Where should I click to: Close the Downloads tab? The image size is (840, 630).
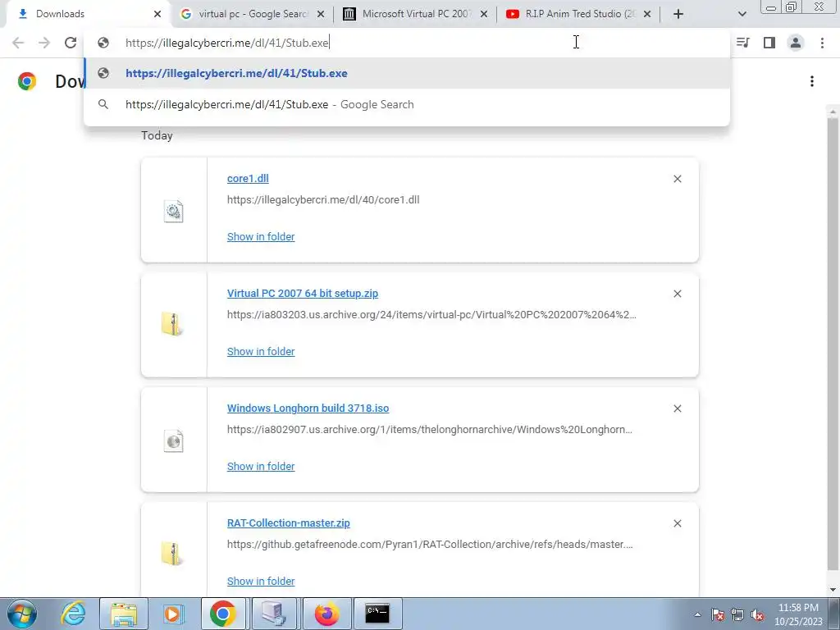pyautogui.click(x=157, y=15)
